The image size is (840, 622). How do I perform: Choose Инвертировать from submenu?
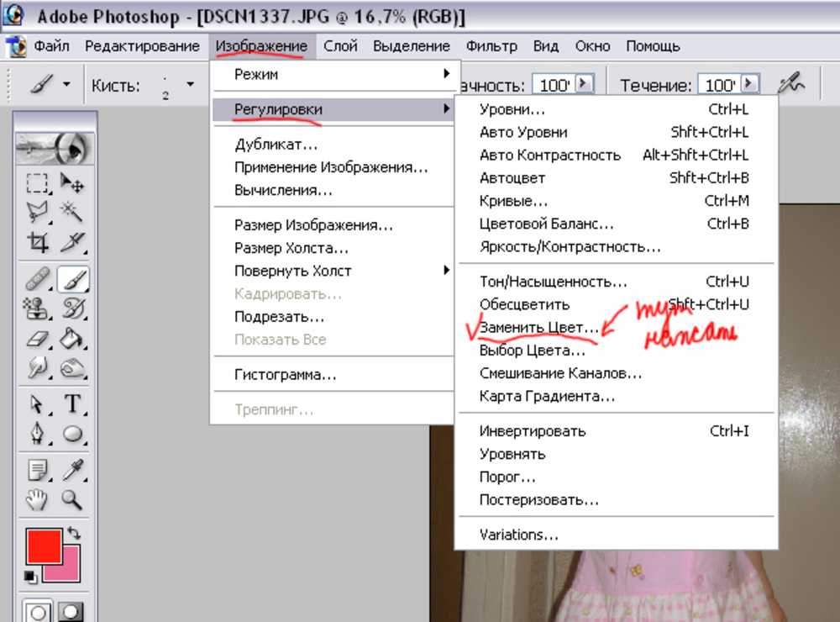point(616,431)
